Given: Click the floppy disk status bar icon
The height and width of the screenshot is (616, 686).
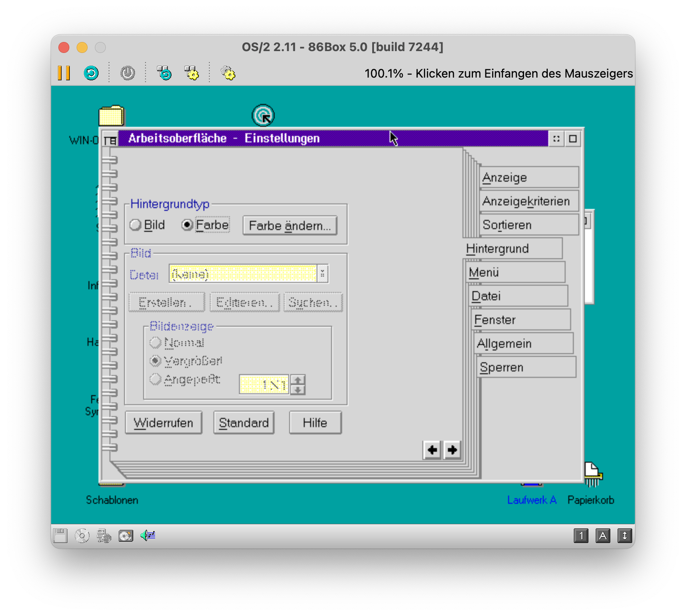Looking at the screenshot, I should tap(60, 535).
